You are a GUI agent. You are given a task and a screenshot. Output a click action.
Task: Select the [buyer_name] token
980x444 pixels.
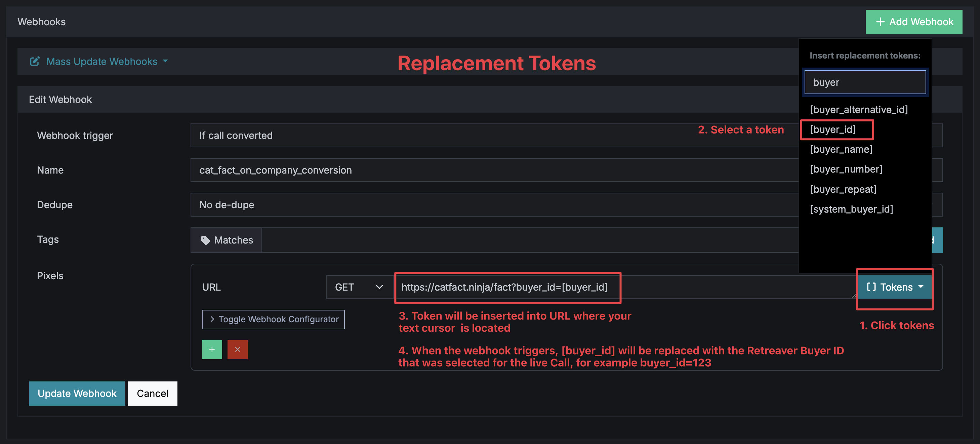(x=841, y=149)
